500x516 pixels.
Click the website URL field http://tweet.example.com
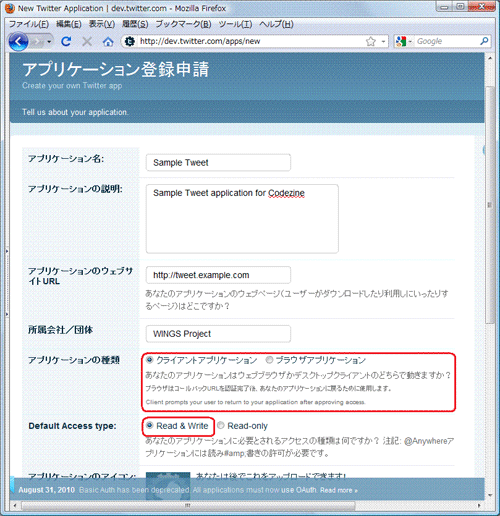tap(218, 275)
